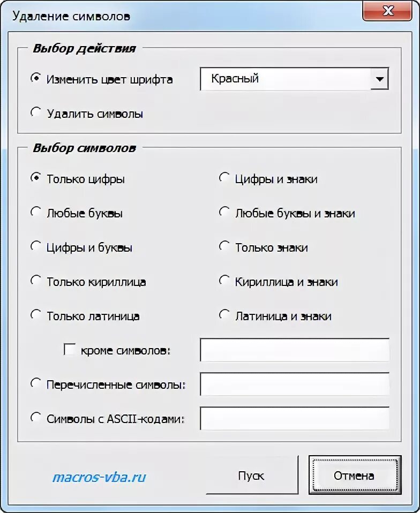Select 'Кириллица и знаки' option
Viewport: 420px width, 513px height.
(x=224, y=281)
